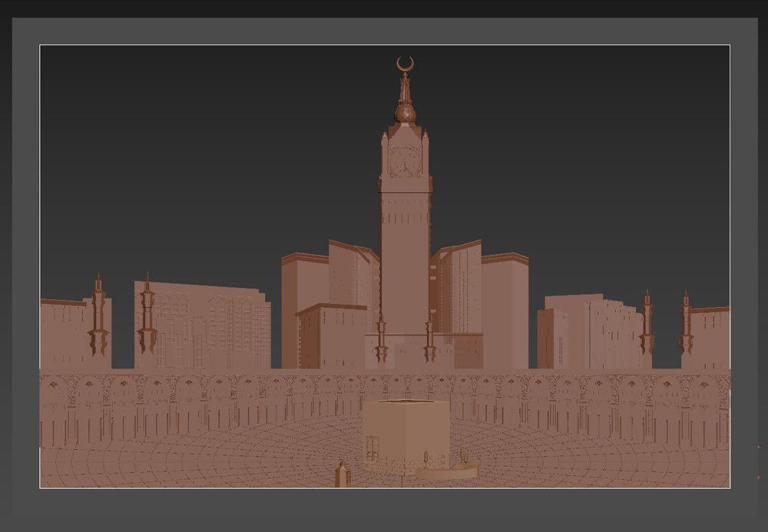Select the Kaaba cube in the courtyard

[x=406, y=437]
